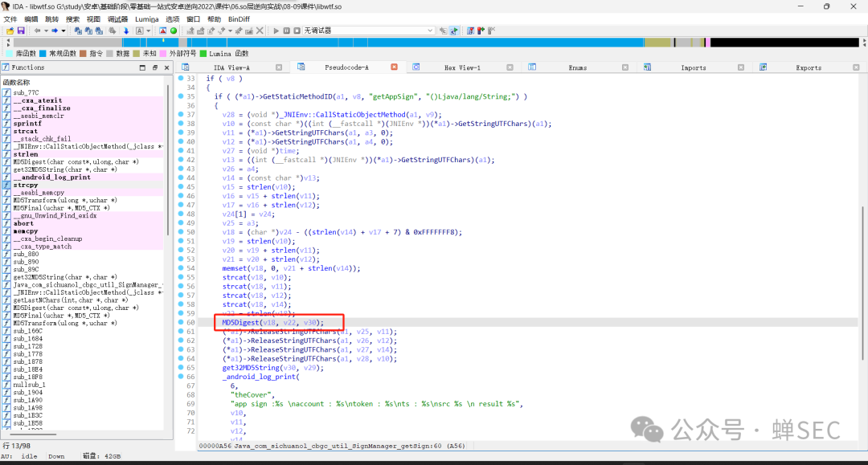Click the 函数名称 column header
Screen dimensions: 868x465
[x=83, y=83]
